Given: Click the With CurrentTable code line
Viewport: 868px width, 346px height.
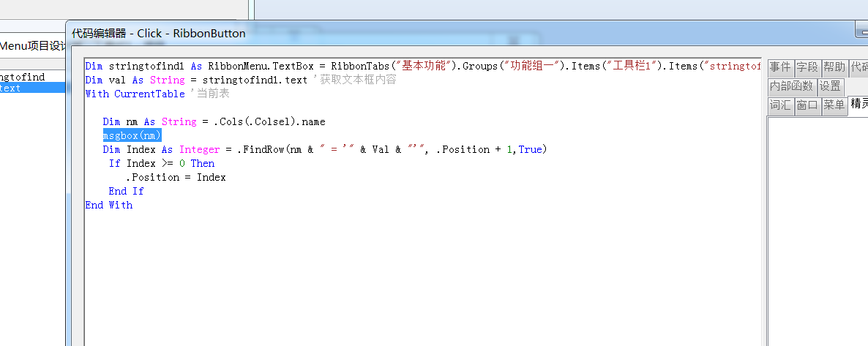Looking at the screenshot, I should pos(135,94).
